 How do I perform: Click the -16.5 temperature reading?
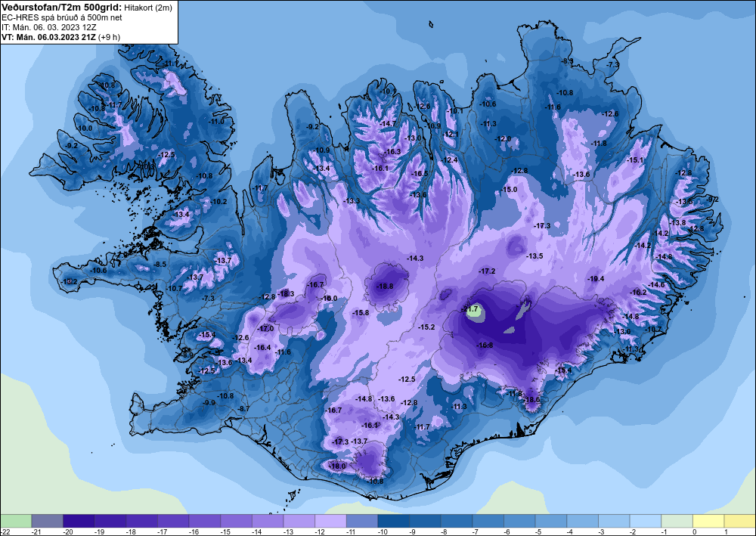pos(420,174)
